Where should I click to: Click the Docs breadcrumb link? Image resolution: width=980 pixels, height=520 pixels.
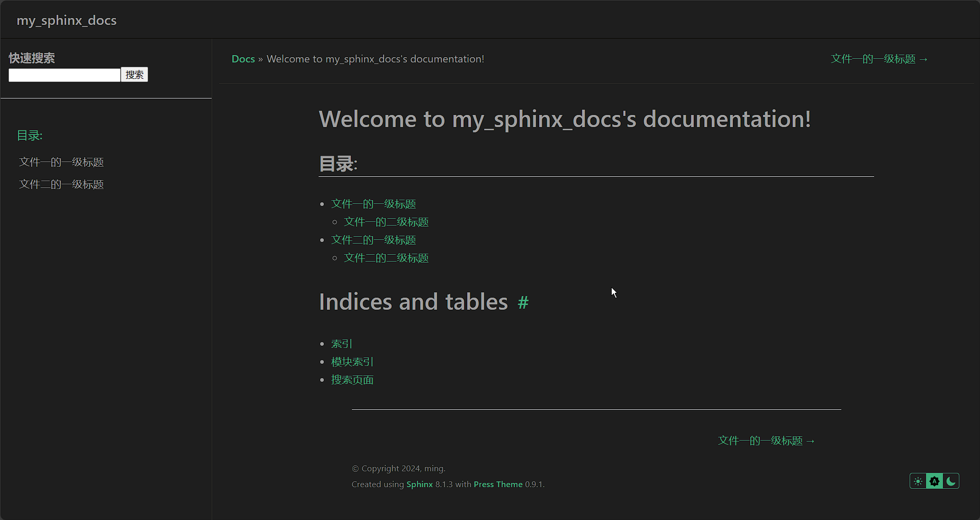click(243, 59)
